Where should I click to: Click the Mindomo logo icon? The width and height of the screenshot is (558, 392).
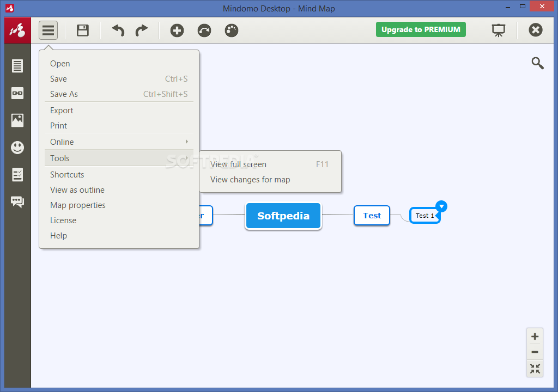click(x=17, y=30)
